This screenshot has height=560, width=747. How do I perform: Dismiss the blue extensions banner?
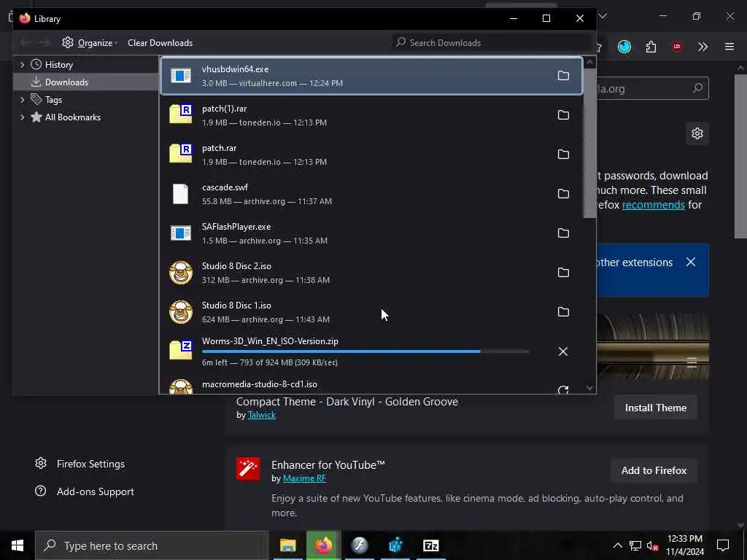pos(691,262)
